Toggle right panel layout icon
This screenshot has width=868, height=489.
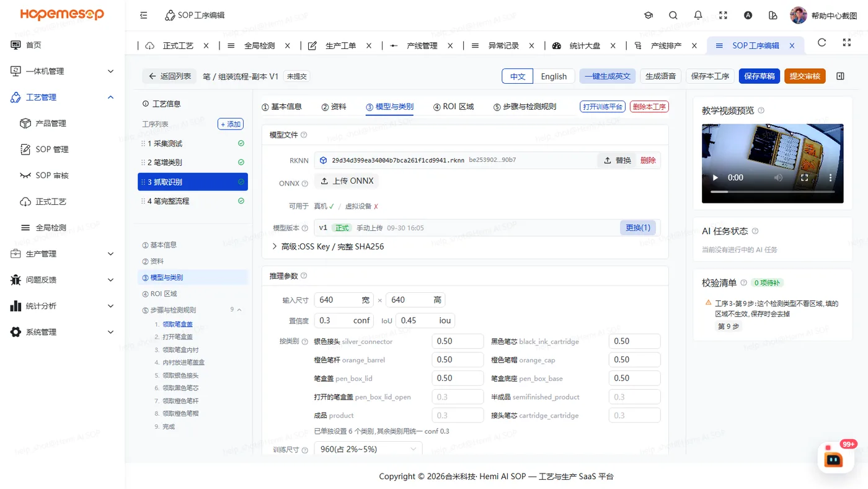840,76
